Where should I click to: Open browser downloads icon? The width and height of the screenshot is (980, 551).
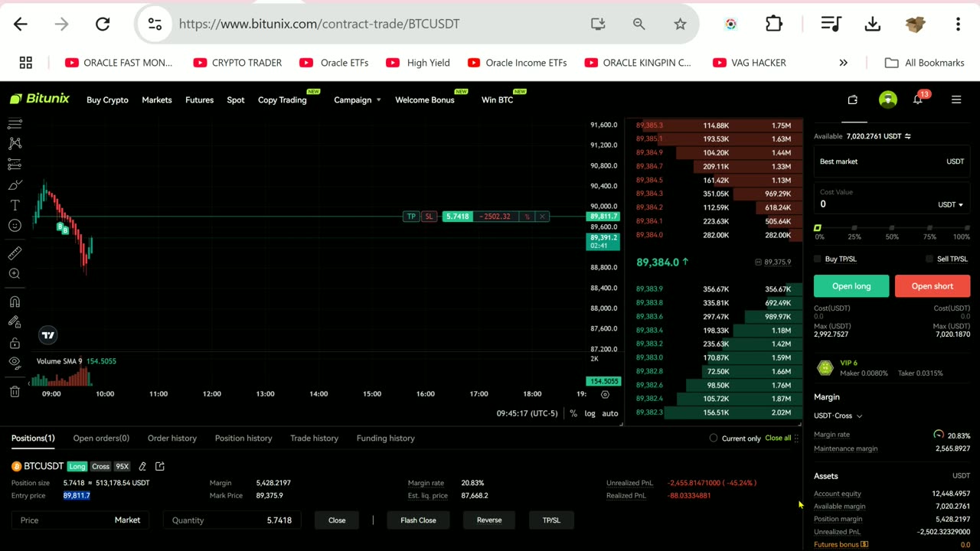pyautogui.click(x=872, y=24)
